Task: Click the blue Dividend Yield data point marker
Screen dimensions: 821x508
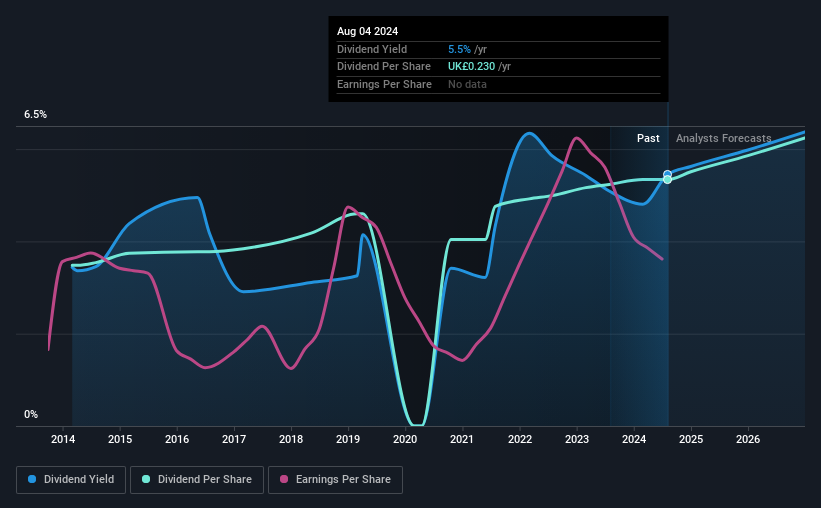Action: (668, 174)
